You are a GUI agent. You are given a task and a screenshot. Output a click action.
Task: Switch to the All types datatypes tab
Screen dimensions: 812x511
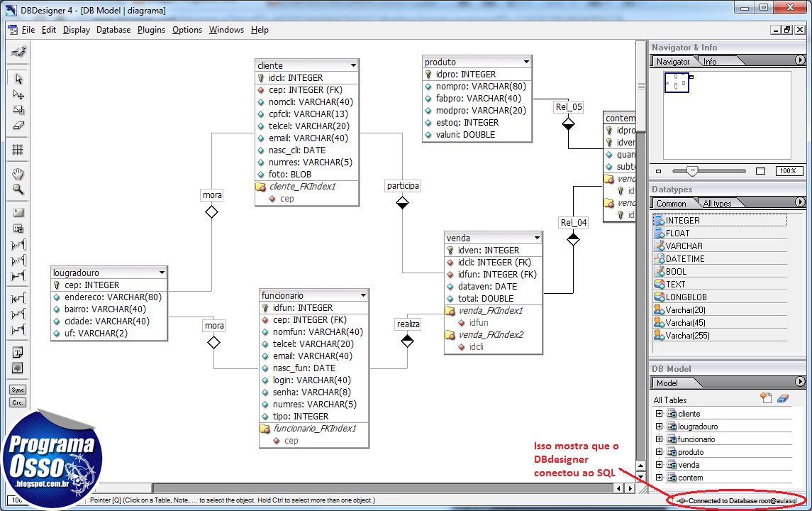click(x=717, y=204)
